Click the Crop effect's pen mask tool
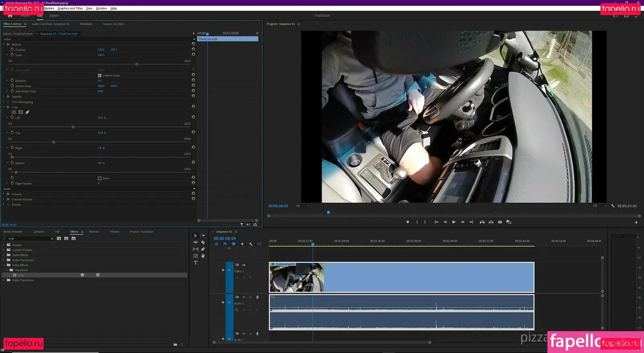The image size is (644, 353). click(x=27, y=112)
